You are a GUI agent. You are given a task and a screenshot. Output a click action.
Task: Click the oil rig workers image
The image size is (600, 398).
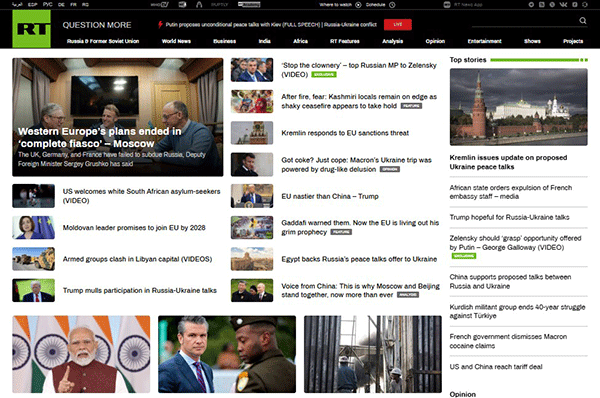373,354
